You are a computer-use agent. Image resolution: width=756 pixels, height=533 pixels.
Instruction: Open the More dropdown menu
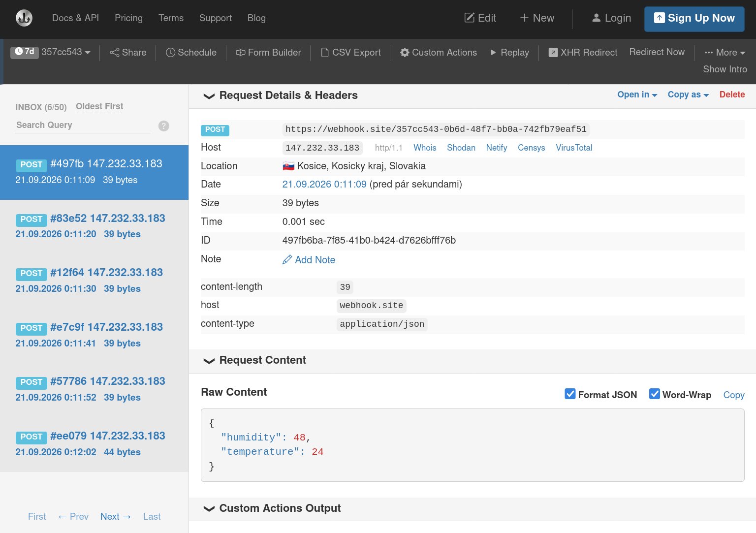[x=724, y=52]
